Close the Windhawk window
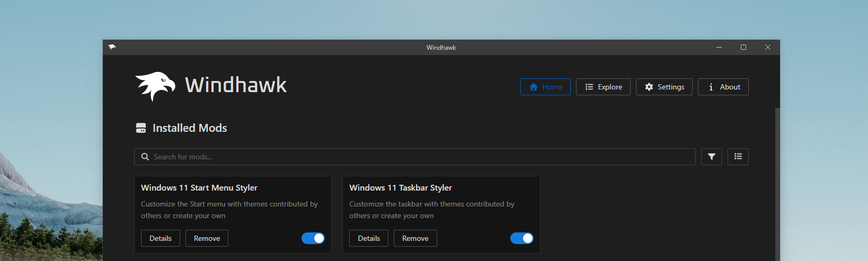 point(768,47)
